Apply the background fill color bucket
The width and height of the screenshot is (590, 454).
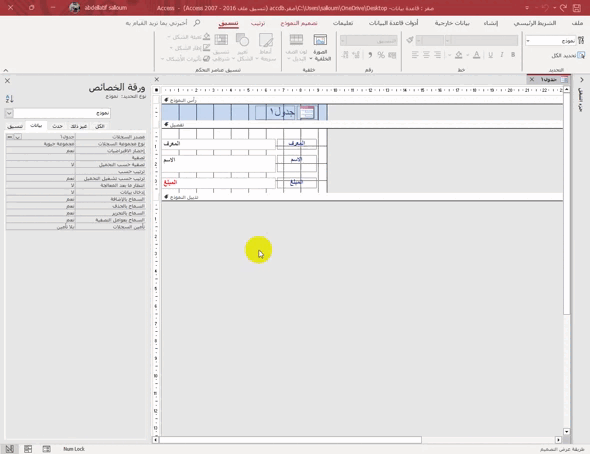458,55
